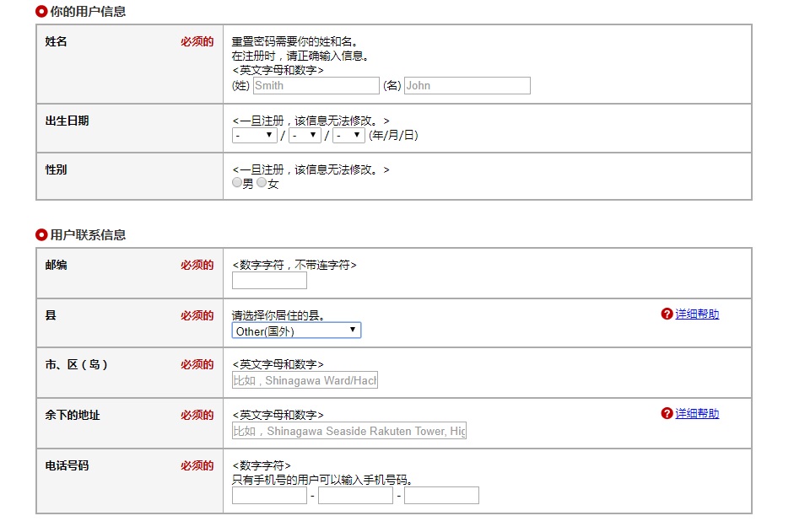
Task: Focus the 姓 field with Smith placeholder
Action: pos(316,85)
